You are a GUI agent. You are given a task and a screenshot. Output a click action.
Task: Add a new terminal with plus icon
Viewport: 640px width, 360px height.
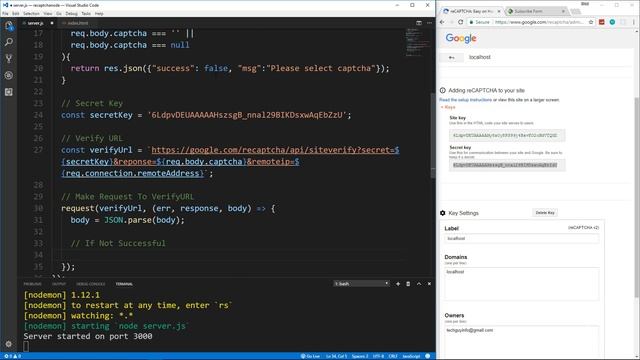coord(398,284)
